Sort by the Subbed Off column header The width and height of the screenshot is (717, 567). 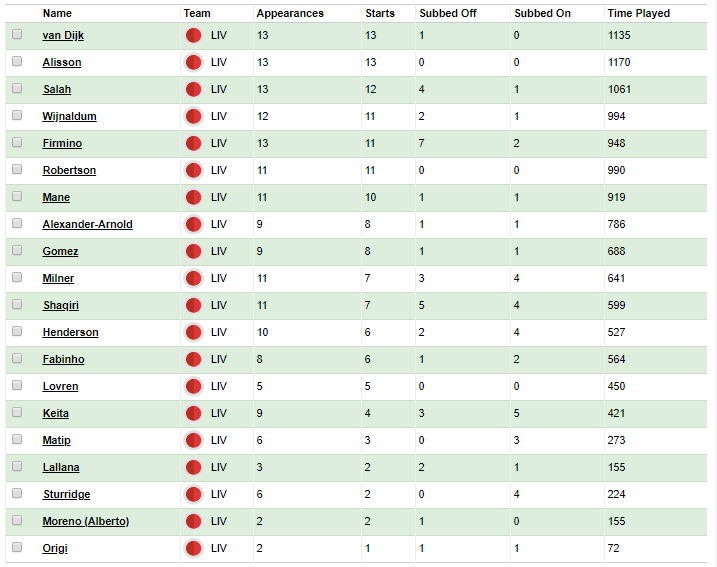pos(448,13)
